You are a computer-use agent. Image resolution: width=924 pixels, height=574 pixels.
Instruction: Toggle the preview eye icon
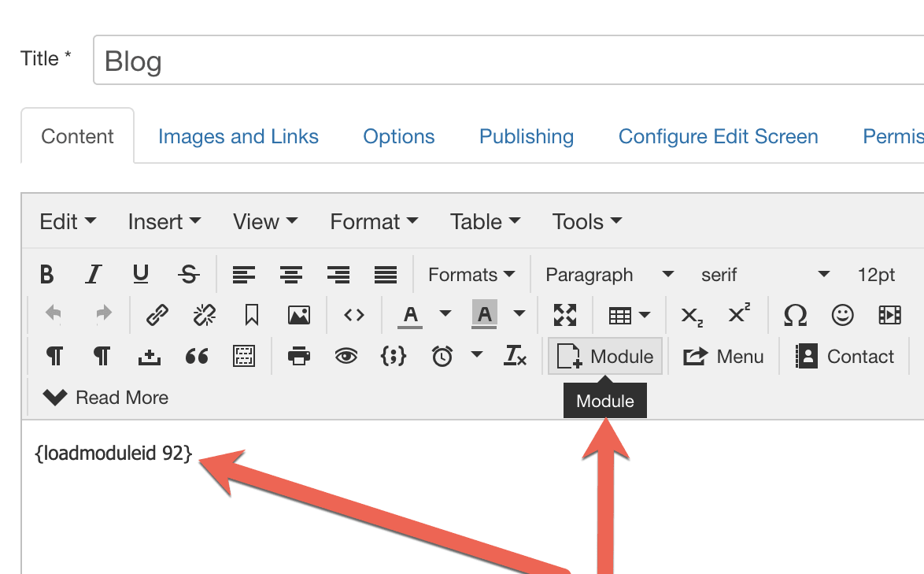point(346,357)
